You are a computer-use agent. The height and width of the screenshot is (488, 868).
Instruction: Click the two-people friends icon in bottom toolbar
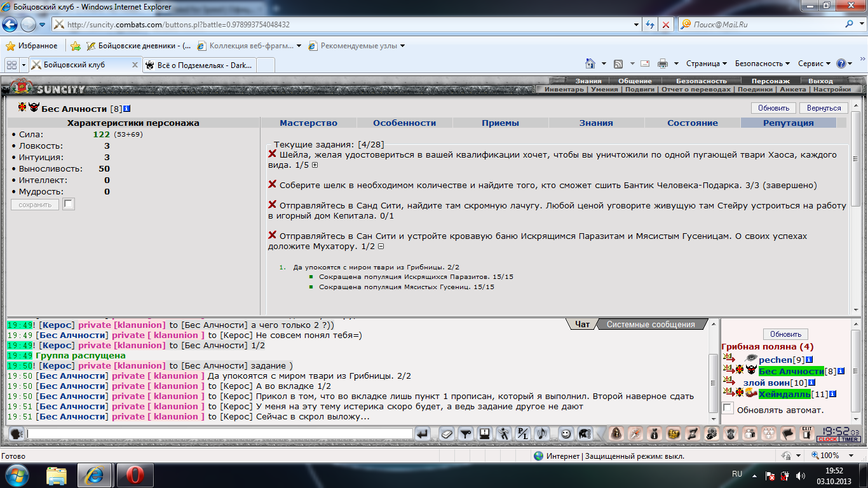[750, 434]
